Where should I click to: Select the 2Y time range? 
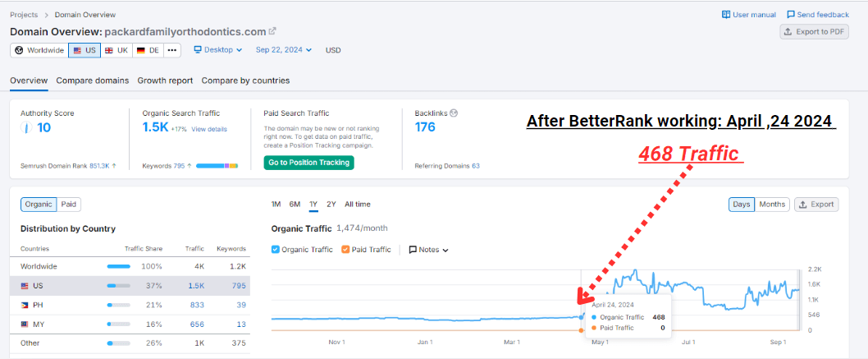(x=331, y=205)
